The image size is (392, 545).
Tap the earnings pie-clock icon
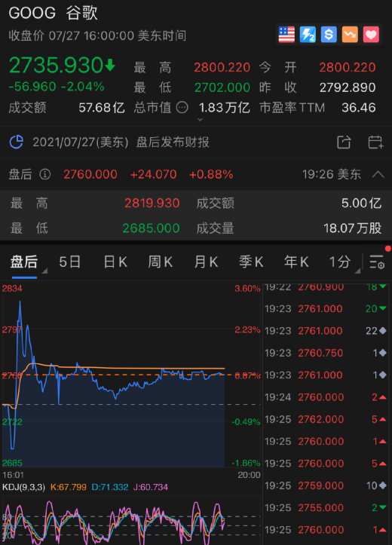pos(16,142)
